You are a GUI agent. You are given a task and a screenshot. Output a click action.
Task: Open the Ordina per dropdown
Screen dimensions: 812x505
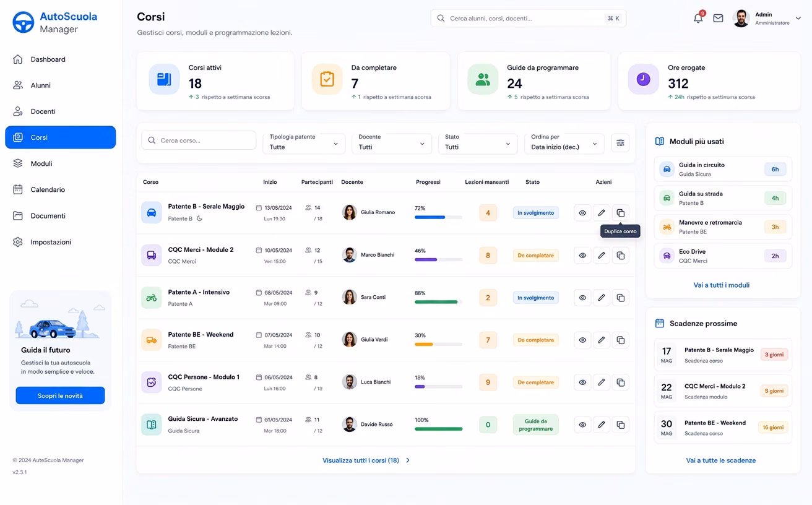(x=564, y=142)
